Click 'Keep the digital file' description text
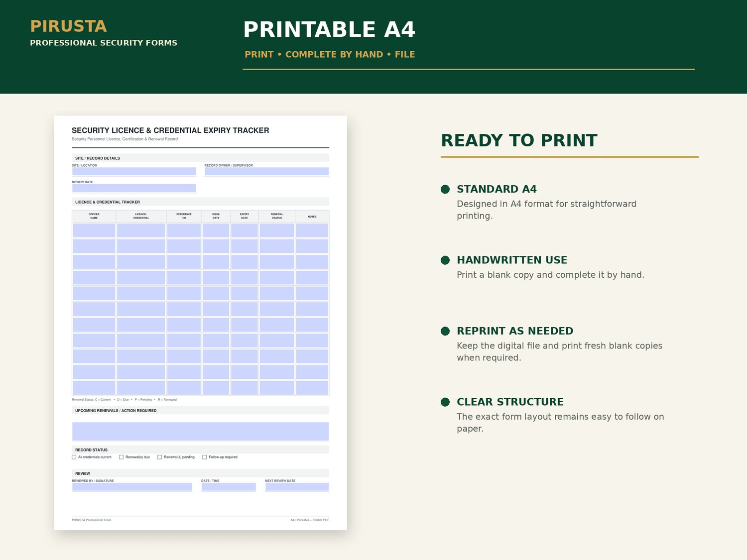 [559, 351]
